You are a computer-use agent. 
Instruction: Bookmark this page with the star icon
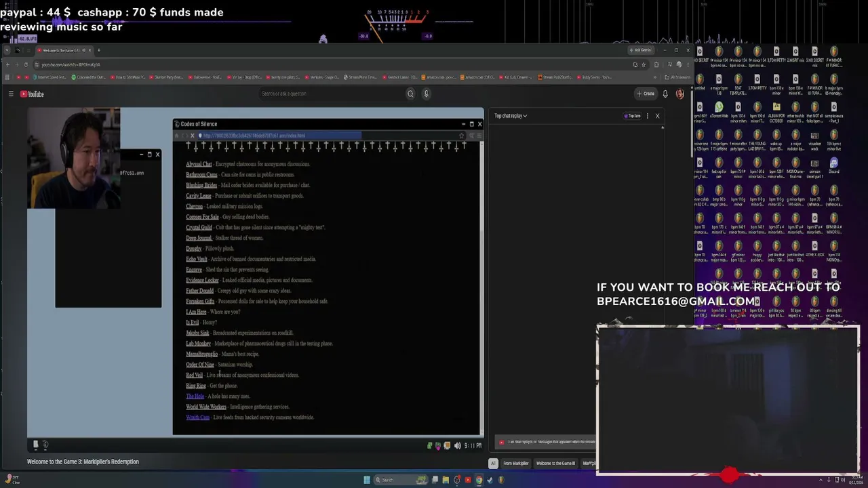click(x=644, y=64)
